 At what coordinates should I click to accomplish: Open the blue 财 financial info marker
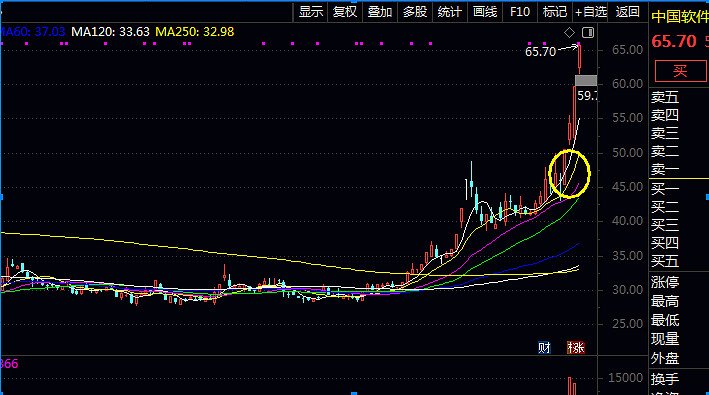[544, 348]
